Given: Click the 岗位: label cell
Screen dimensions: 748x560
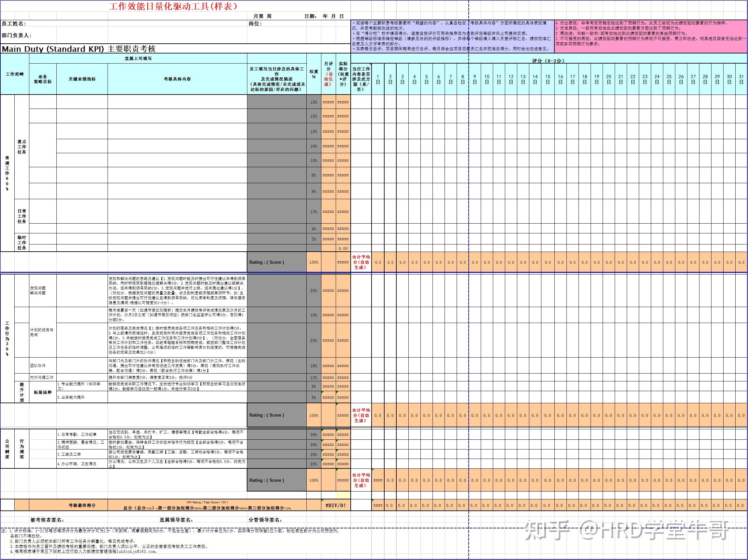Looking at the screenshot, I should coord(255,24).
